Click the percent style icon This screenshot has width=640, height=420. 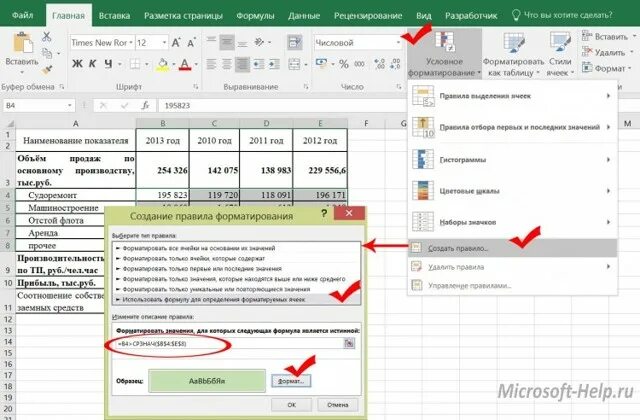click(344, 64)
